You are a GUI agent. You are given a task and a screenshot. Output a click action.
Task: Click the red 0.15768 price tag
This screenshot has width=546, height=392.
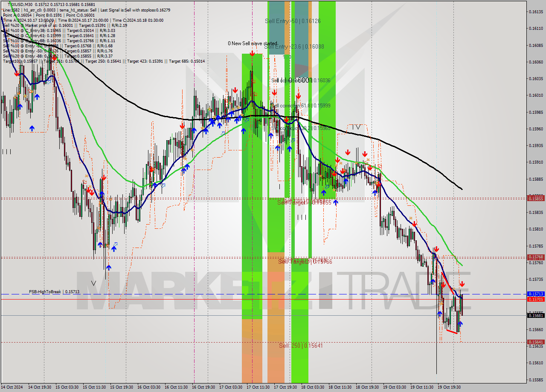[x=536, y=257]
